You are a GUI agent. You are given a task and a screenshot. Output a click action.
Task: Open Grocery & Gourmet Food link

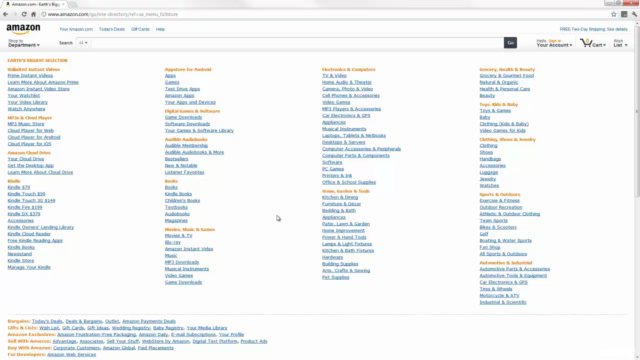507,76
